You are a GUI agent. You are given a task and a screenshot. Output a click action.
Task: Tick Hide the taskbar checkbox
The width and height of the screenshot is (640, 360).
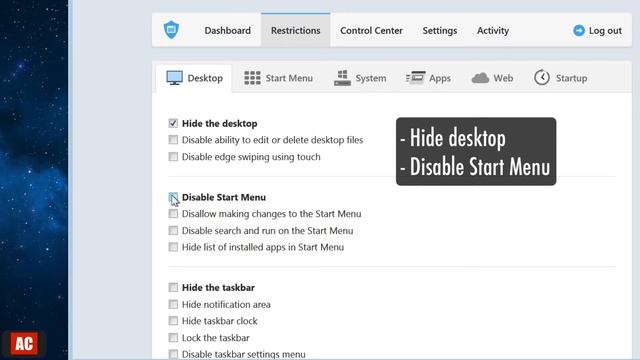(x=173, y=287)
